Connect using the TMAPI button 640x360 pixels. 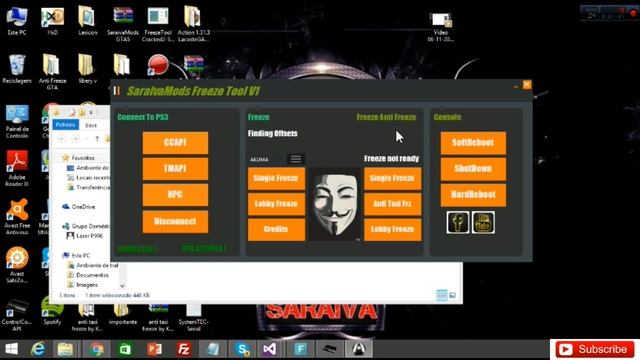[x=175, y=169]
